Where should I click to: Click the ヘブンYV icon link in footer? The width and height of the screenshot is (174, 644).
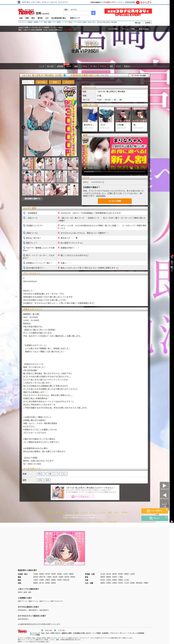tap(59, 630)
